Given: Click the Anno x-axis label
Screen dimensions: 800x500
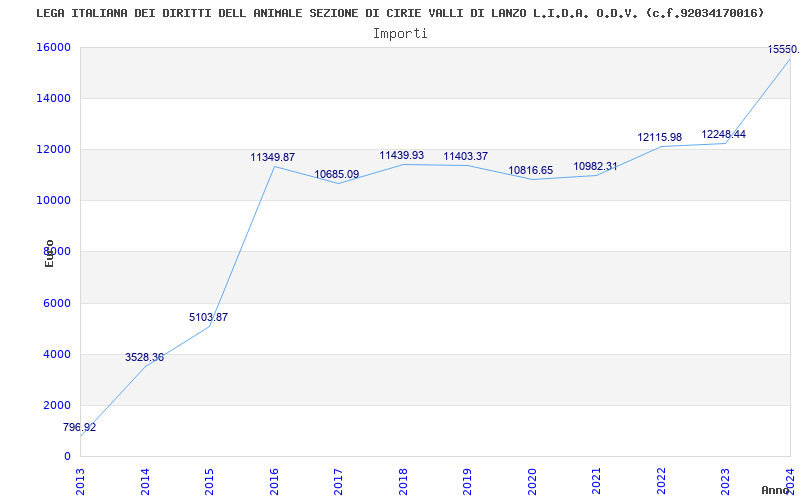Looking at the screenshot, I should 777,490.
